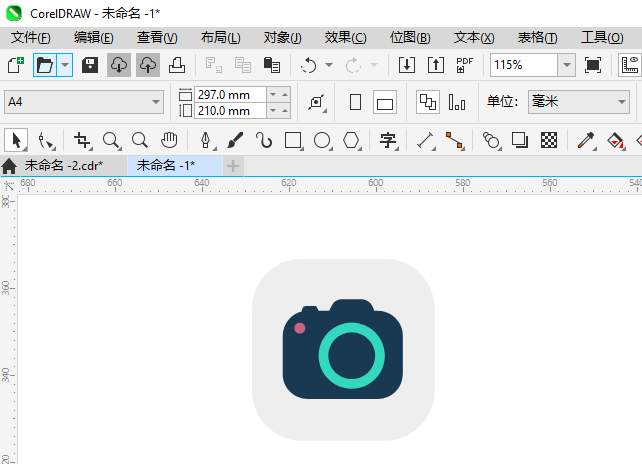
Task: Open the 文件(F) menu
Action: click(31, 38)
